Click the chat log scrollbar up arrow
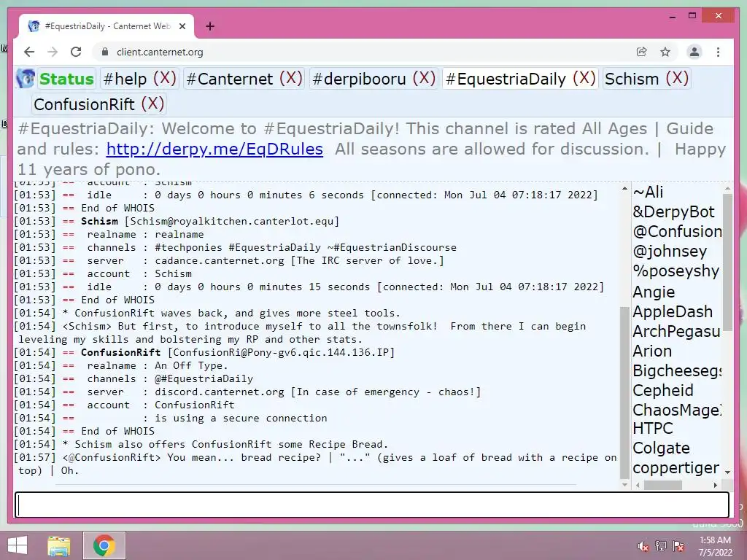The height and width of the screenshot is (560, 747). point(624,189)
